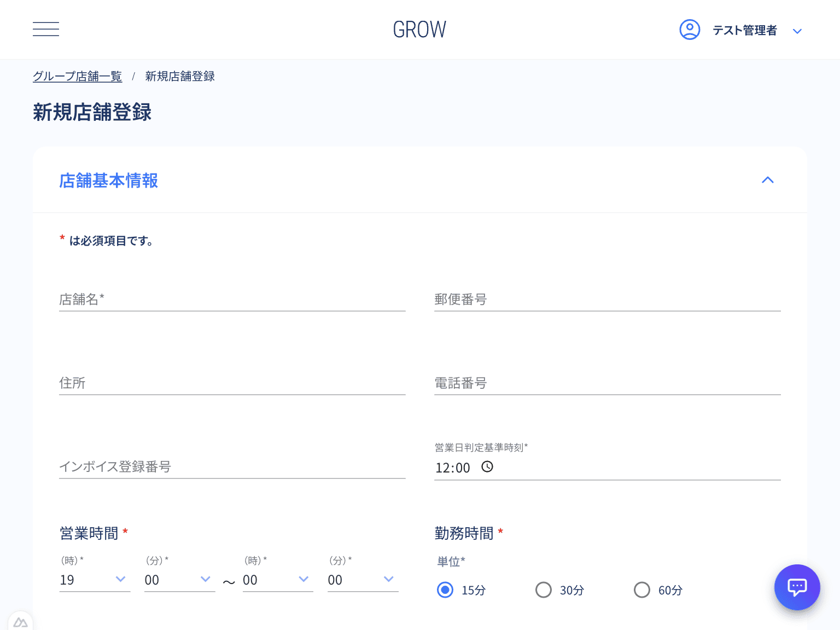The height and width of the screenshot is (630, 840).
Task: Click the インボイス登録番号 field
Action: point(232,466)
